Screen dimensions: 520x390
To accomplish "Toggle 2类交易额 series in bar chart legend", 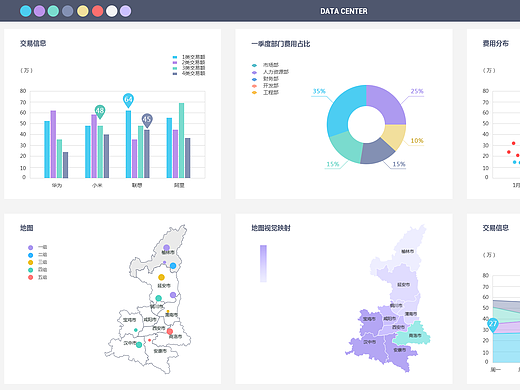I will point(189,62).
